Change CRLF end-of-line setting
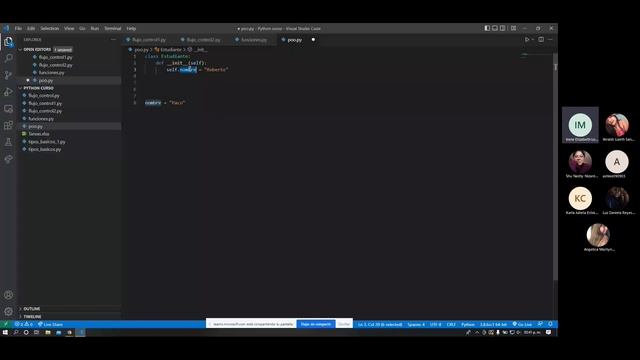The image size is (640, 360). pyautogui.click(x=451, y=324)
